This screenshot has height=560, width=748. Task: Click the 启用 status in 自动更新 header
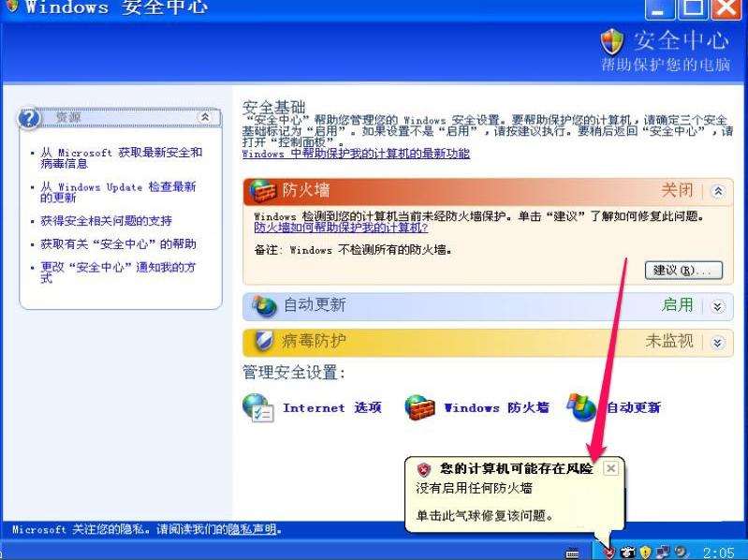(x=677, y=304)
